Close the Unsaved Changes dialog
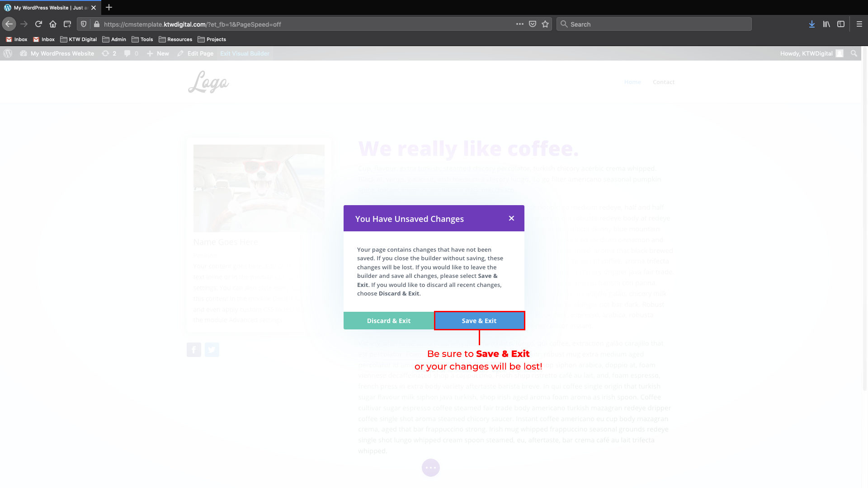The image size is (868, 488). coord(511,218)
